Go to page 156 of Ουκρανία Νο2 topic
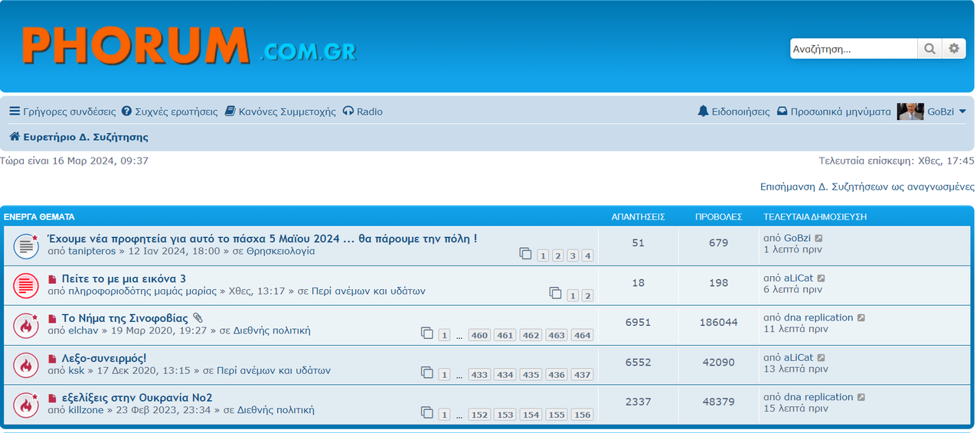980x433 pixels. (582, 415)
